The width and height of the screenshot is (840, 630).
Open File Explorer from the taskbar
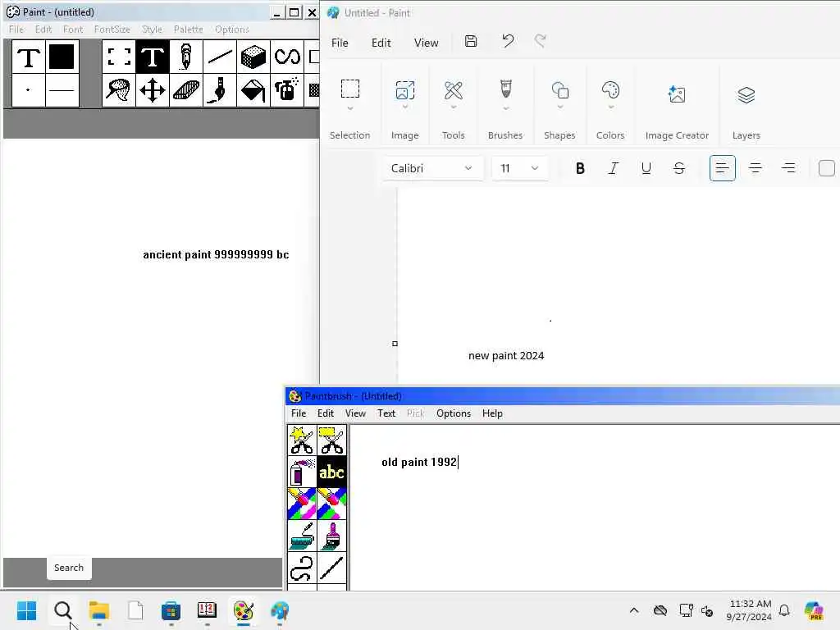coord(99,610)
